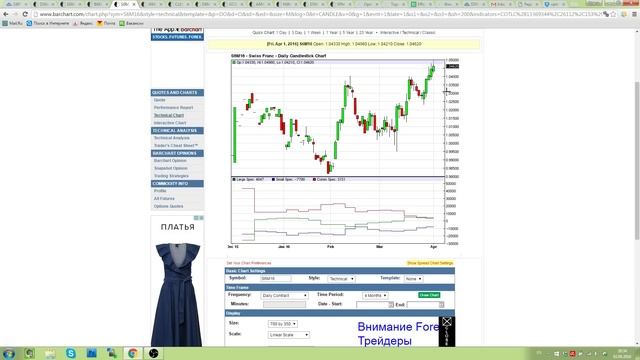
Task: Open Trader's Cheat Sheet sidebar link
Action: [176, 146]
